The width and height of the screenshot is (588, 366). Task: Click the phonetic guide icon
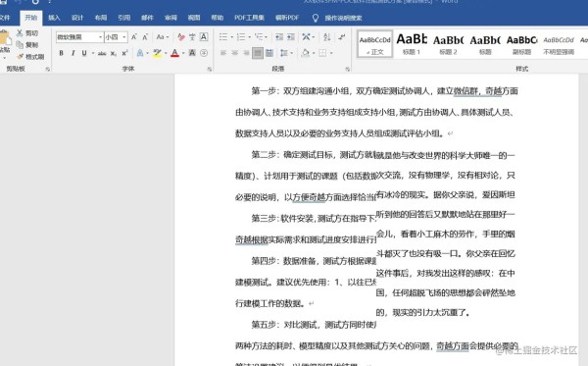[192, 36]
